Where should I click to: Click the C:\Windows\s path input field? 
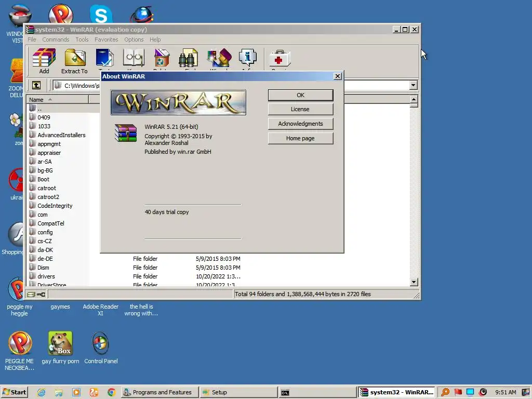(231, 85)
